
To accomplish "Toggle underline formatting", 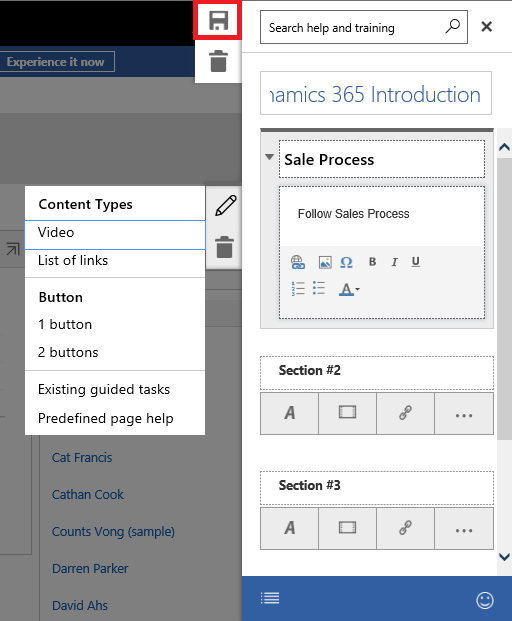I will click(415, 262).
